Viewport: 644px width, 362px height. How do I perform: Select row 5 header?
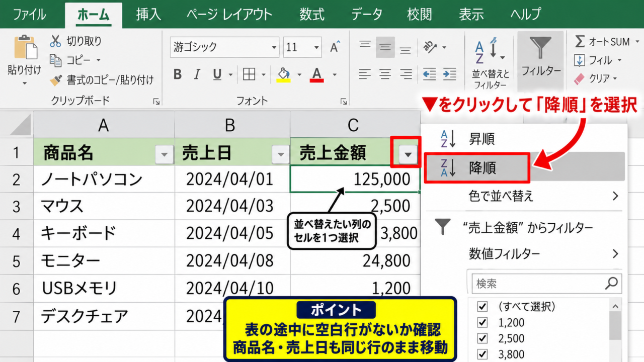click(16, 260)
